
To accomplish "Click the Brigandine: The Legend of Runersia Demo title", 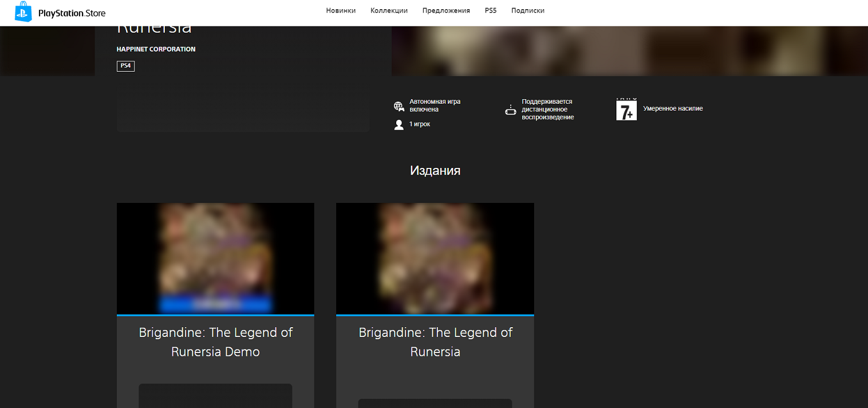I will pos(215,342).
